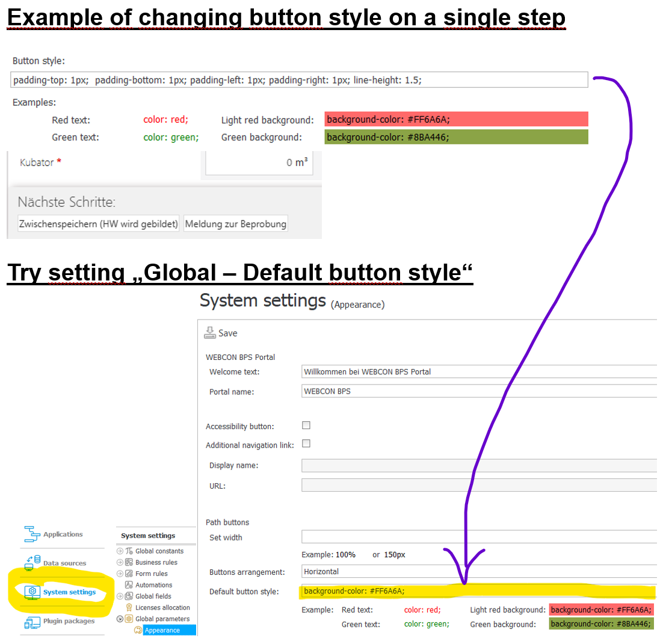
Task: Click the Display name input field
Action: (x=479, y=465)
